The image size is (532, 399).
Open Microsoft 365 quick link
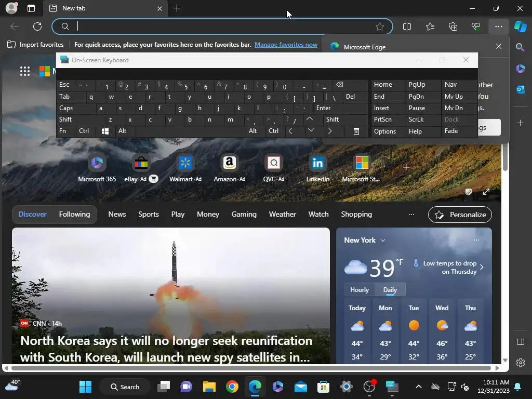pyautogui.click(x=97, y=168)
